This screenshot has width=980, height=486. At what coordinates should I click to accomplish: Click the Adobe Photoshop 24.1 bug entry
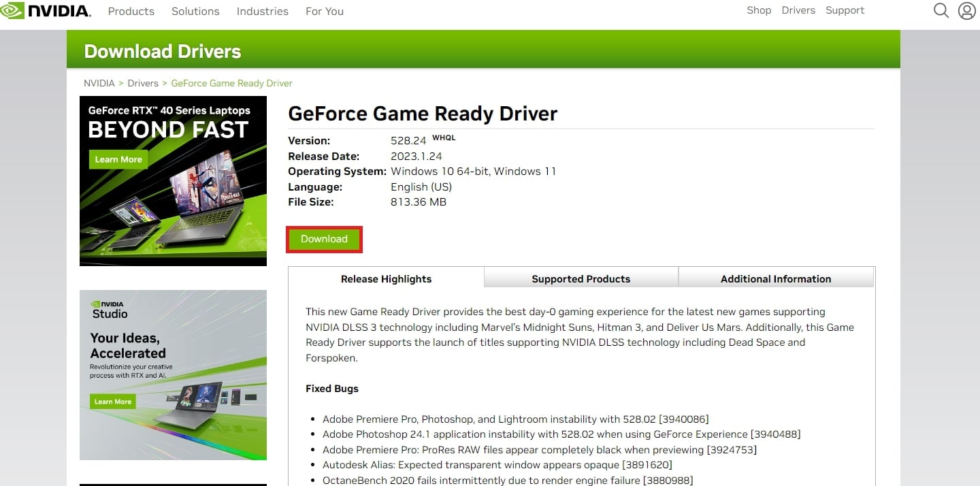point(561,434)
